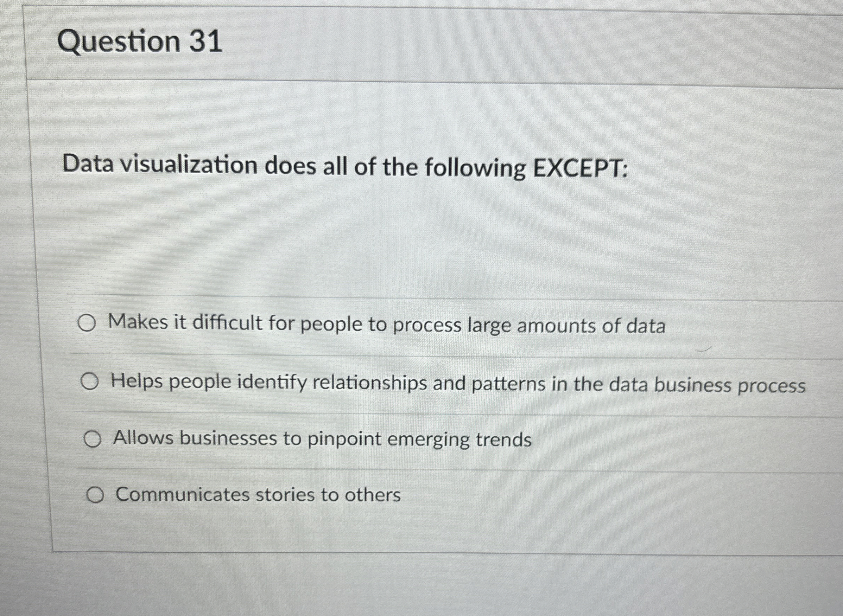This screenshot has height=616, width=843.
Task: Select the radio button for 'Allows businesses to pinpoint emerging trends'
Action: (x=93, y=439)
